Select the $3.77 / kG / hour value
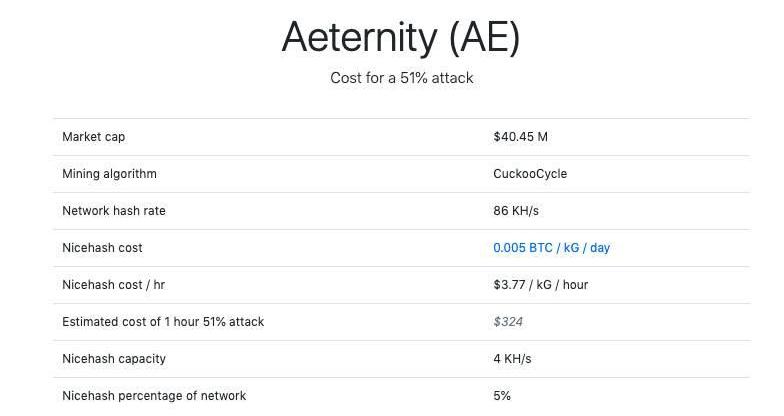This screenshot has width=784, height=416. (x=540, y=285)
